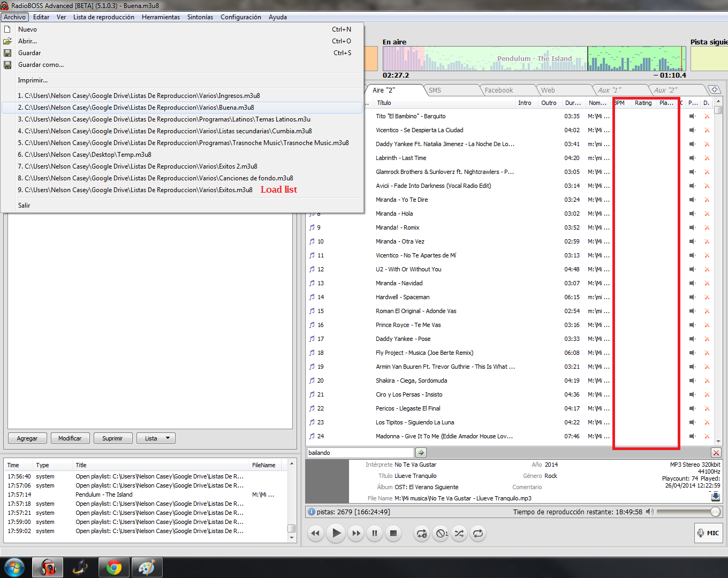Open Google Chrome from the taskbar

point(113,567)
